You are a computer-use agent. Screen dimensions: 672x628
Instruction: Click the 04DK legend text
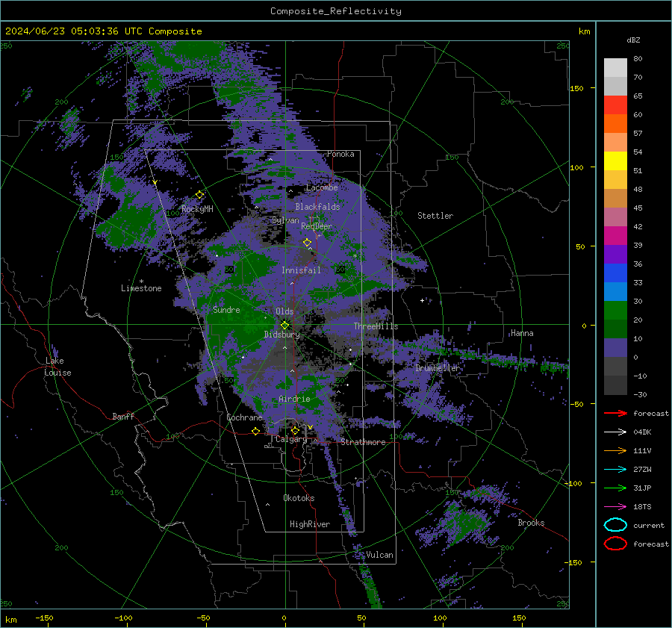click(642, 432)
